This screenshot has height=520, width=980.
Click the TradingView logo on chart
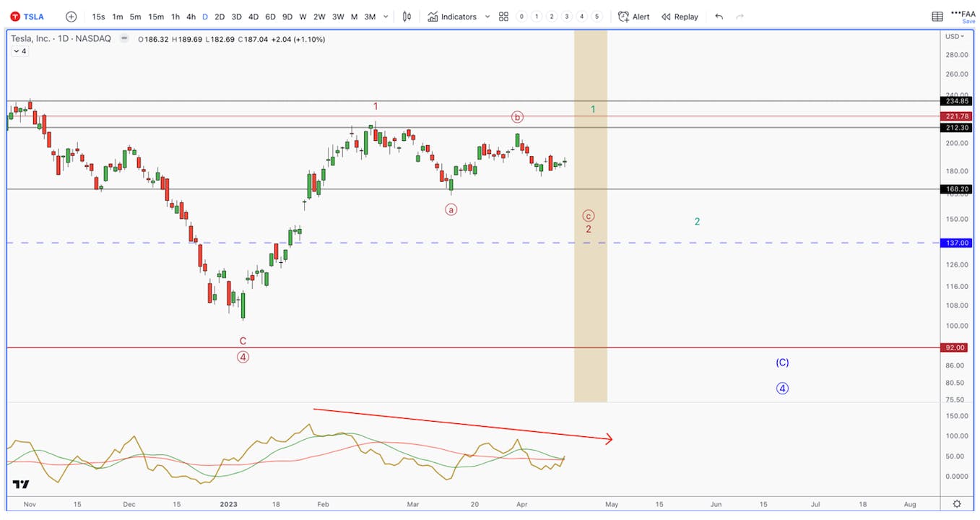(21, 485)
